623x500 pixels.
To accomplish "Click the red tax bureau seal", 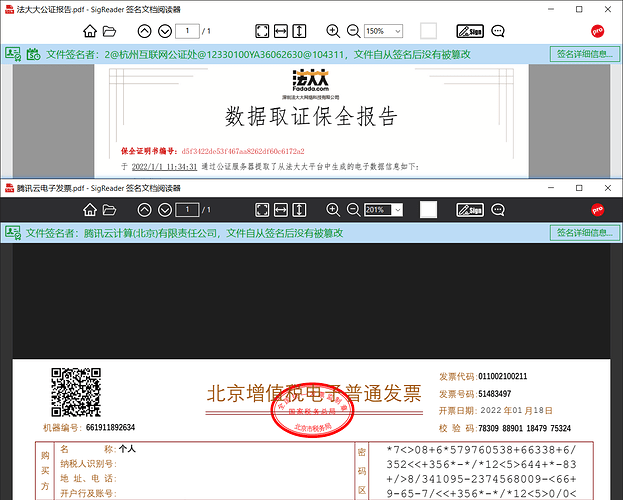I will tap(313, 411).
